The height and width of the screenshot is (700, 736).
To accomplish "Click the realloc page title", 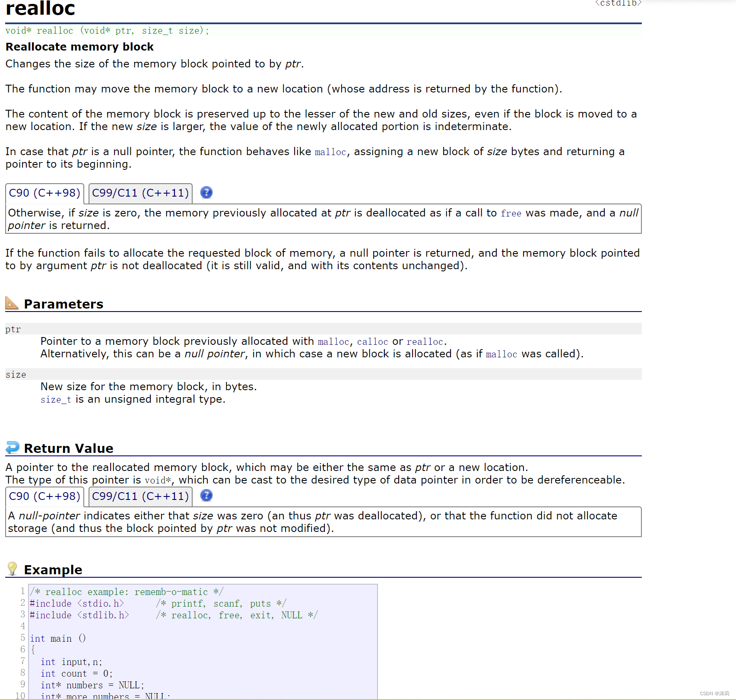I will [40, 8].
